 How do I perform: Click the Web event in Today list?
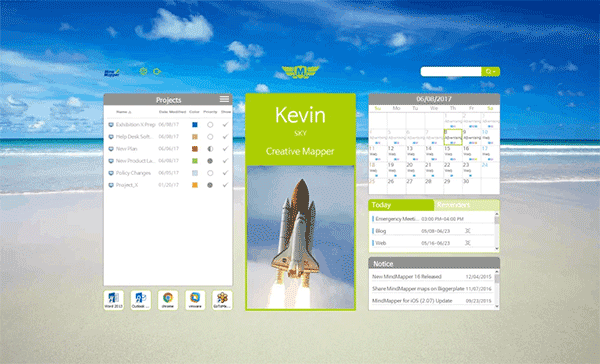[432, 243]
